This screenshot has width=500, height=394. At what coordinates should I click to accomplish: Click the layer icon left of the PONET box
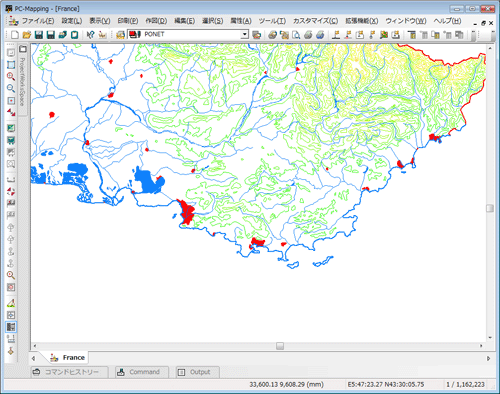[x=121, y=34]
